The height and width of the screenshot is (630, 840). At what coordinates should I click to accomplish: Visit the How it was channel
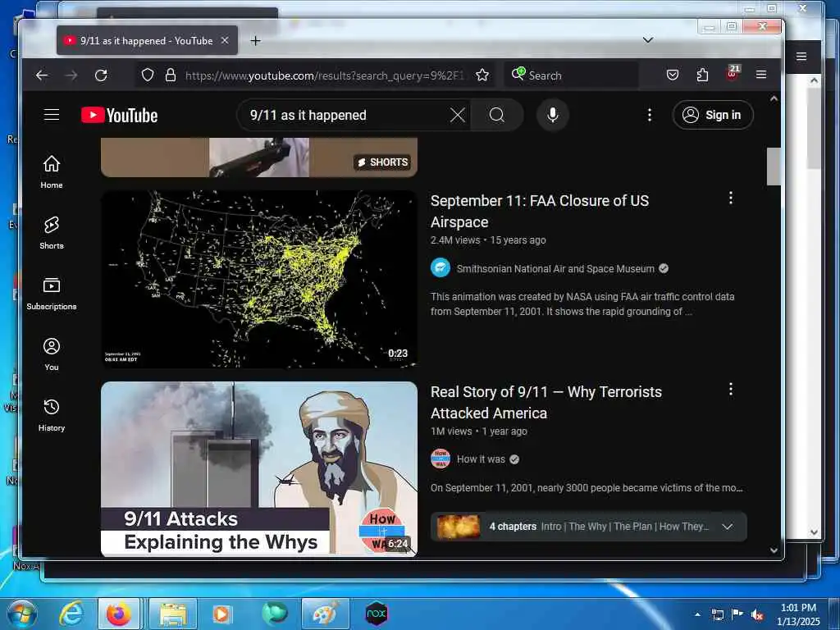(481, 459)
